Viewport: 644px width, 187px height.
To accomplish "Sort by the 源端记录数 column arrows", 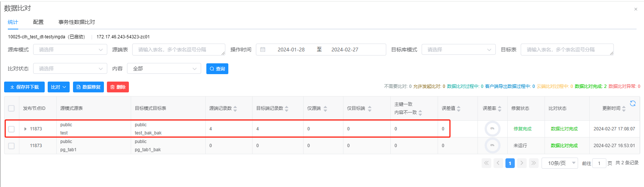I will [235, 108].
